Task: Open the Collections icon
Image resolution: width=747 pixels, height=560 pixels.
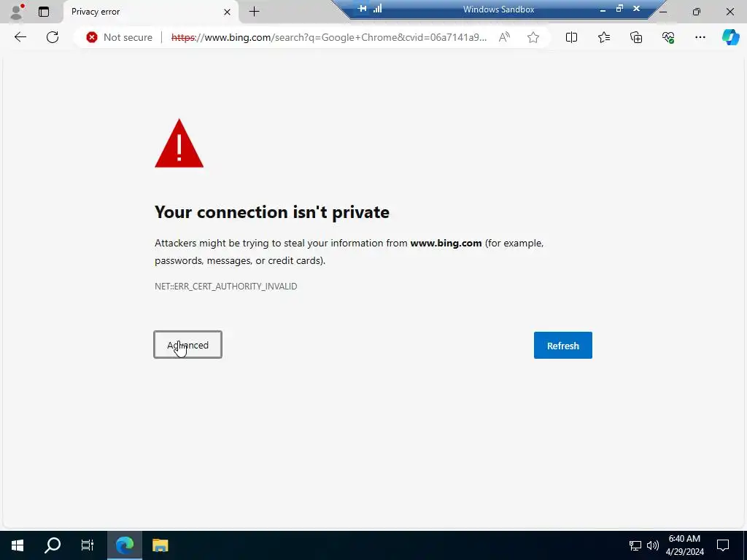Action: click(x=636, y=37)
